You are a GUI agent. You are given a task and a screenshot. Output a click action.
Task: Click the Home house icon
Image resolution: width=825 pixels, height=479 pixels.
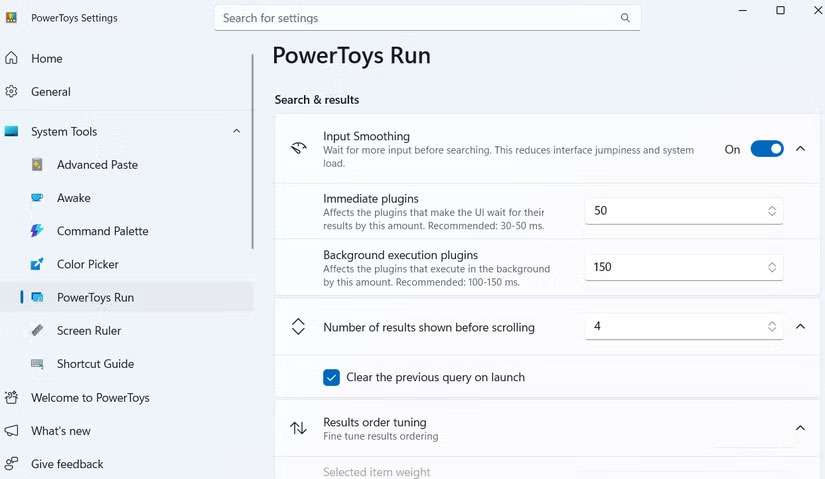pos(12,58)
